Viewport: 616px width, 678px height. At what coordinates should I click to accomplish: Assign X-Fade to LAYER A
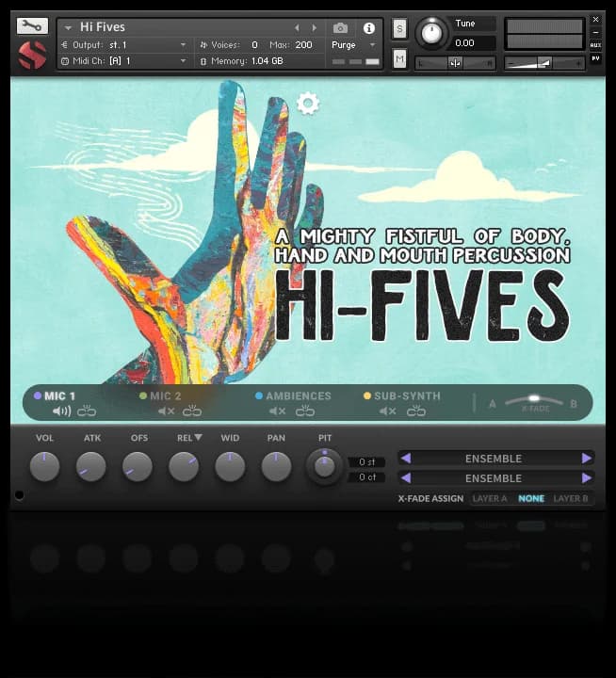click(x=490, y=498)
